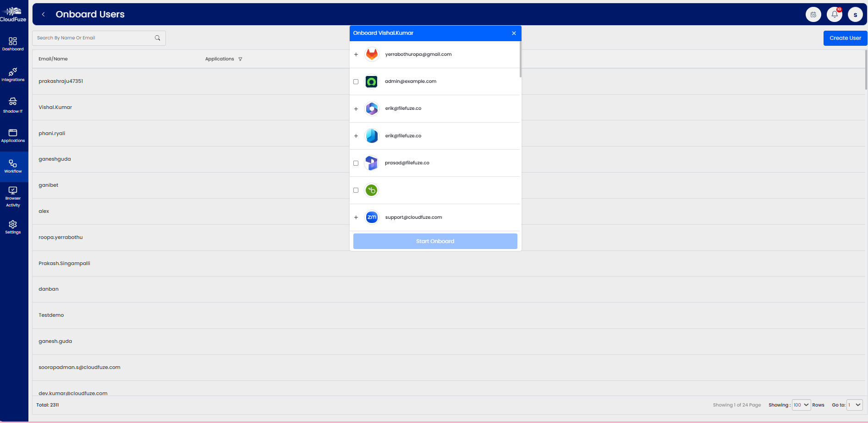
Task: Expand the yerrabothuropa@gmail.com row
Action: (356, 54)
